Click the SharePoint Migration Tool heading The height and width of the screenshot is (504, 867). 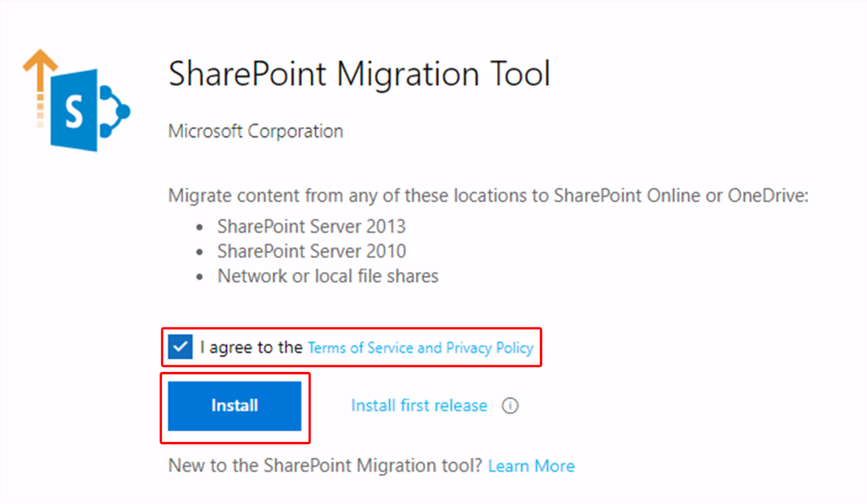(x=359, y=74)
